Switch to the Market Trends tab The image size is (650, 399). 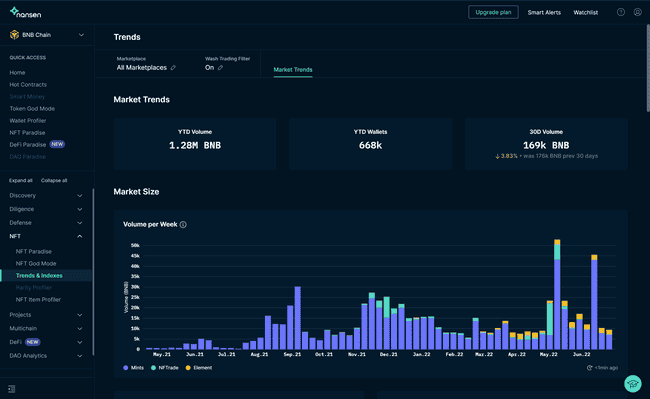[x=293, y=70]
